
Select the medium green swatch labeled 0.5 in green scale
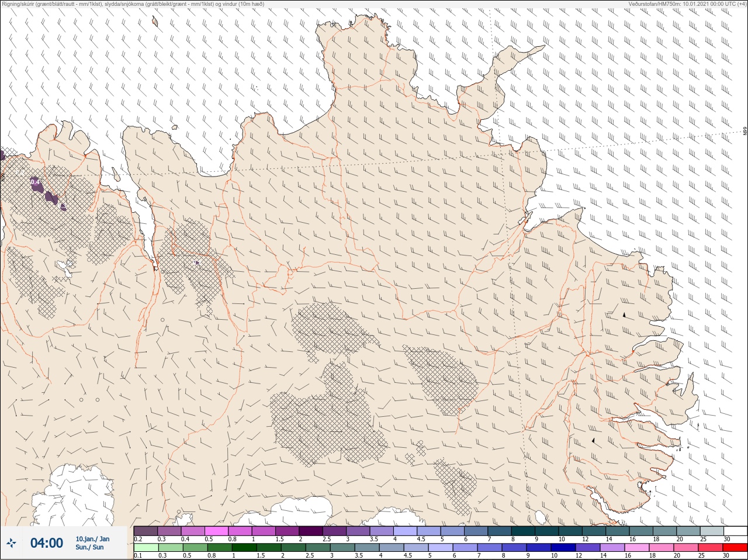pos(195,548)
